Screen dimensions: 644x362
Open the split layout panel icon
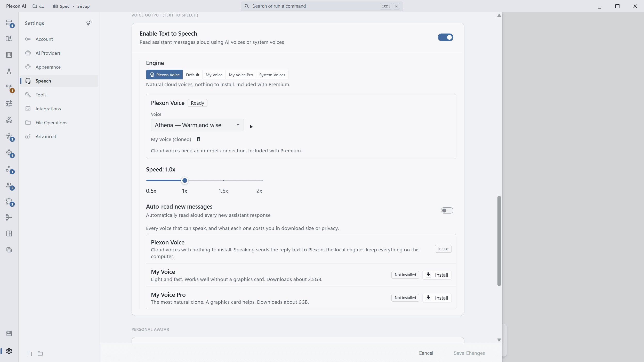9,234
